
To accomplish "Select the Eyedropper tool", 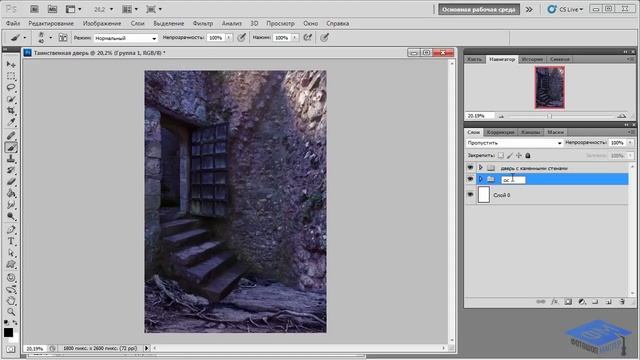I will pos(11,122).
